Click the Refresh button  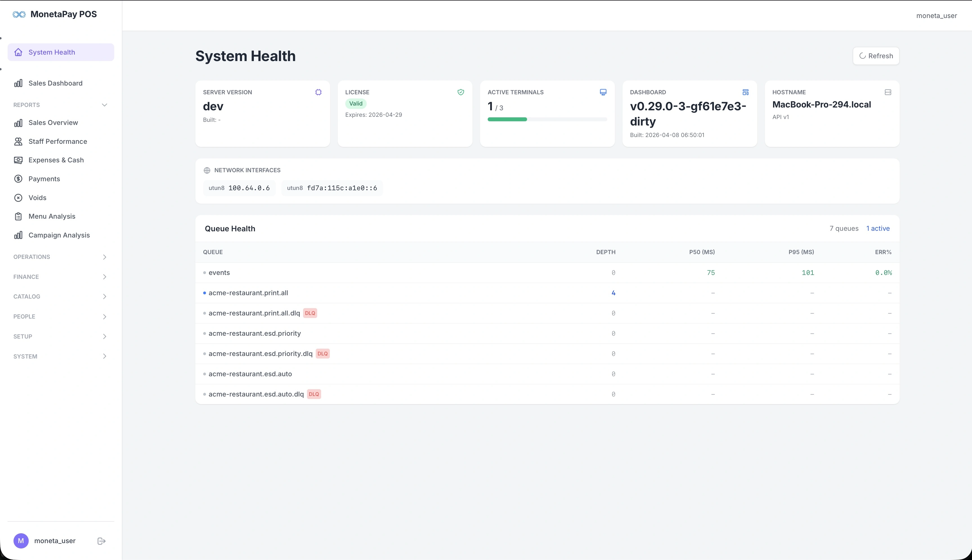[876, 56]
